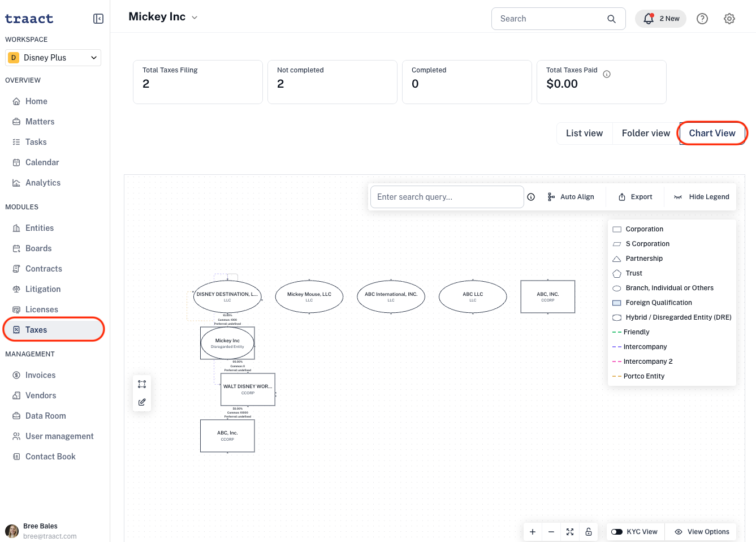This screenshot has width=756, height=542.
Task: Select the Chart View tab
Action: pyautogui.click(x=712, y=134)
